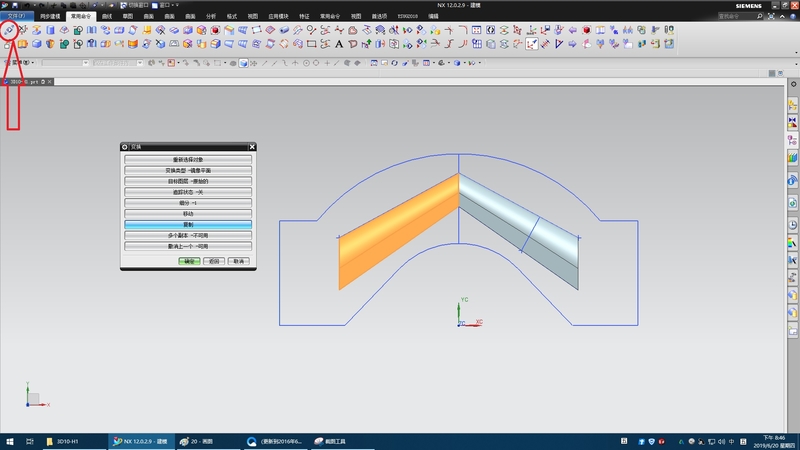800x450 pixels.
Task: Toggle the quadrant point snap circle
Action: click(316, 63)
